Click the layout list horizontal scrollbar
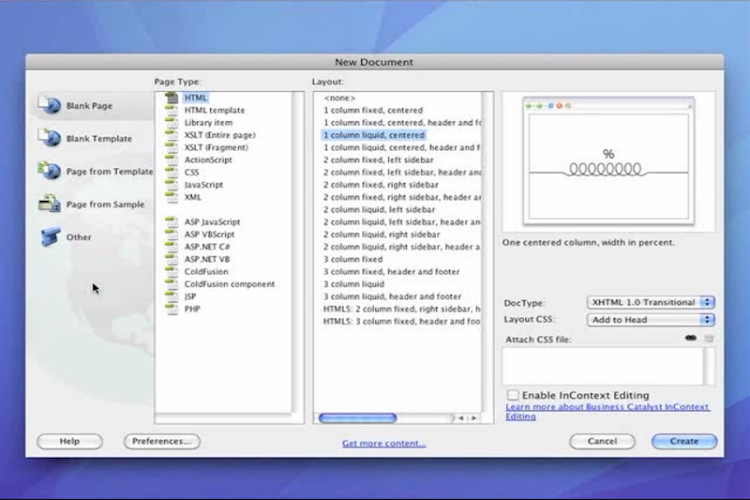The image size is (750, 500). [358, 418]
